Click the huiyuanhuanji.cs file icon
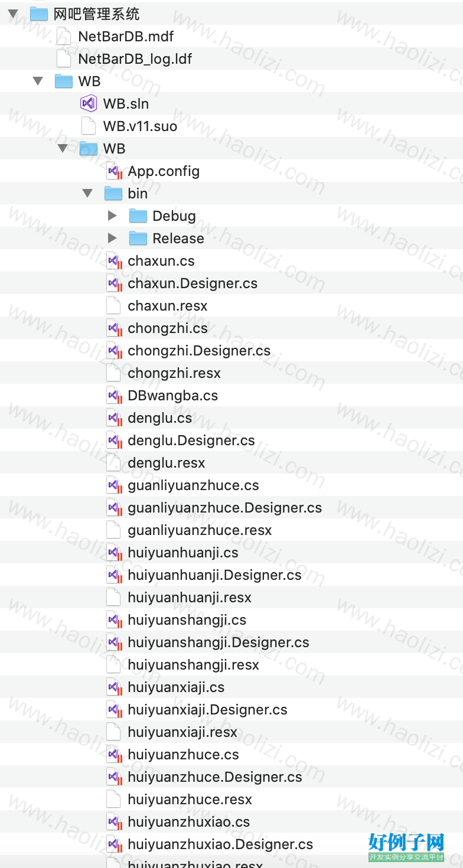 [x=114, y=553]
